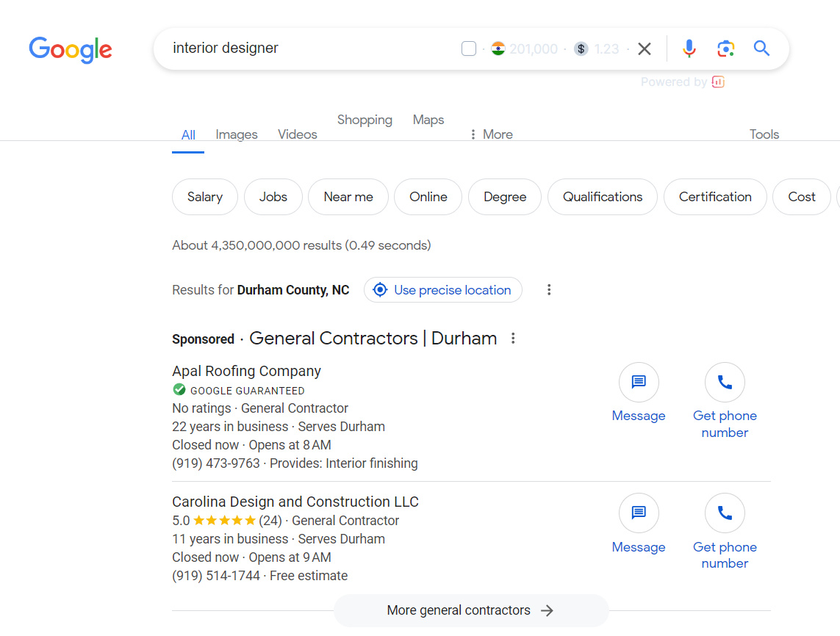Image resolution: width=840 pixels, height=636 pixels.
Task: Open the Maps results tab
Action: (428, 120)
